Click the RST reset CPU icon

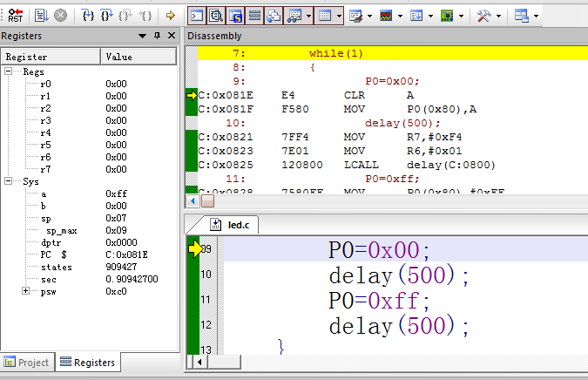[x=15, y=15]
